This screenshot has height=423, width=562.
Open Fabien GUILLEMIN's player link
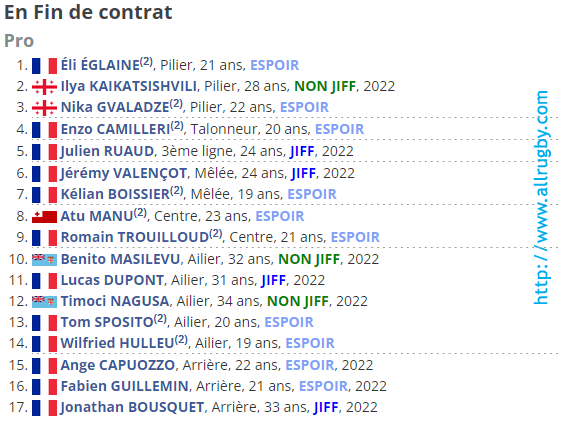point(125,386)
